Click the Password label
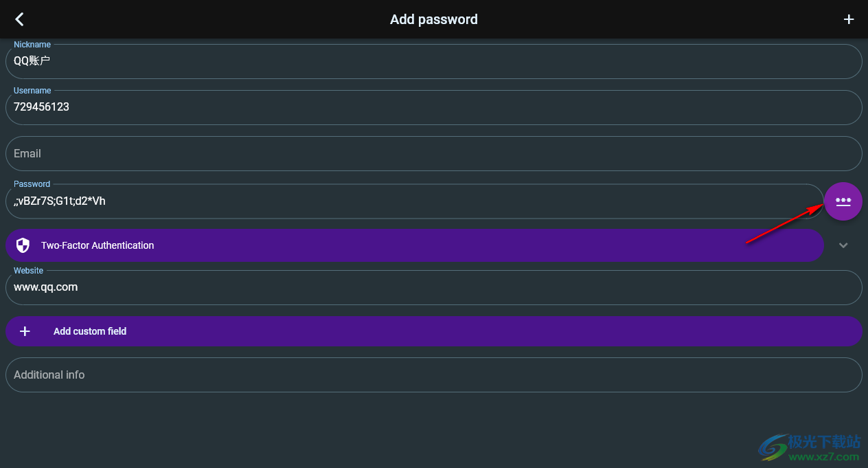This screenshot has width=868, height=468. point(32,184)
